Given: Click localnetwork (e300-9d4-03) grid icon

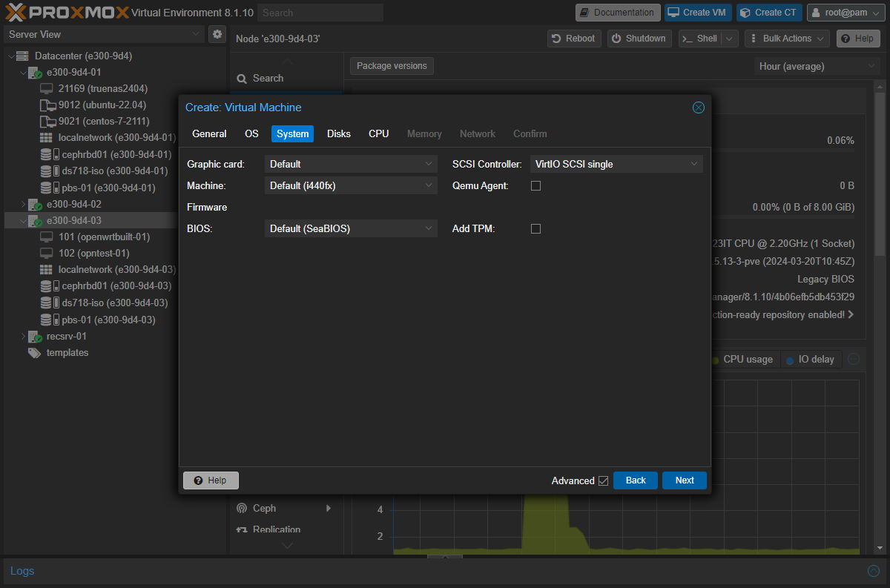Looking at the screenshot, I should 46,270.
